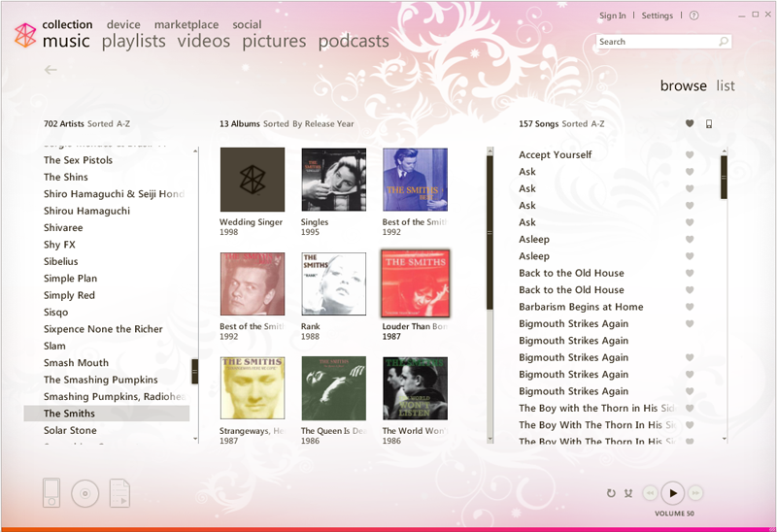The image size is (777, 532).
Task: Open the disc burn icon
Action: (85, 493)
